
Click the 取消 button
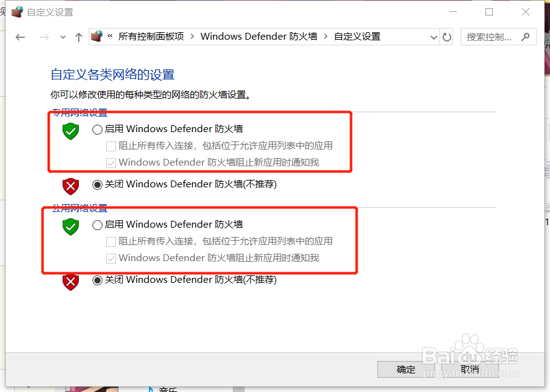470,370
